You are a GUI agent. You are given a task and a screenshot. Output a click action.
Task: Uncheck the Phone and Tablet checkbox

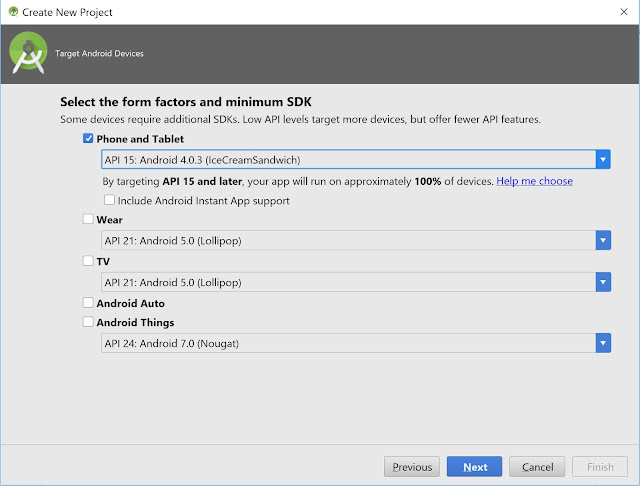(88, 138)
